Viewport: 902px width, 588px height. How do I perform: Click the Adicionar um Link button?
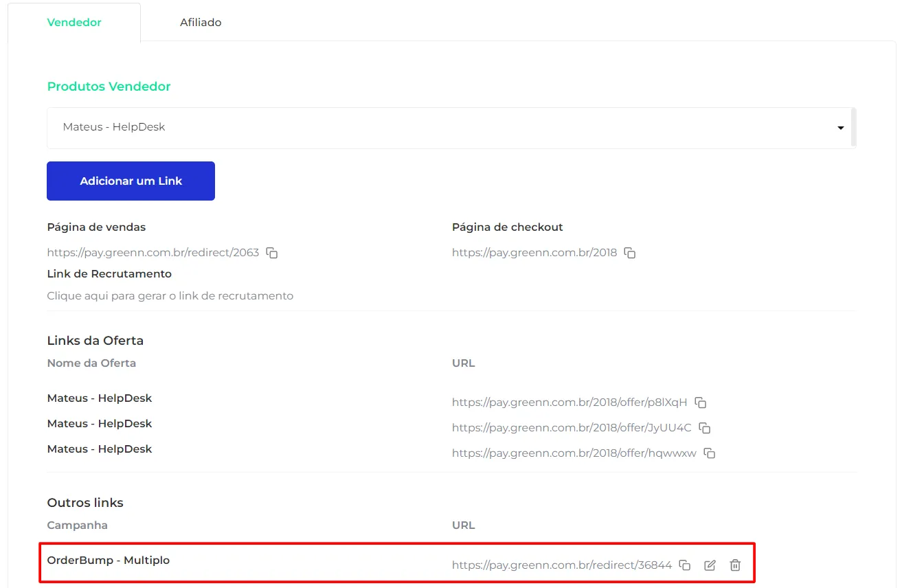tap(131, 181)
